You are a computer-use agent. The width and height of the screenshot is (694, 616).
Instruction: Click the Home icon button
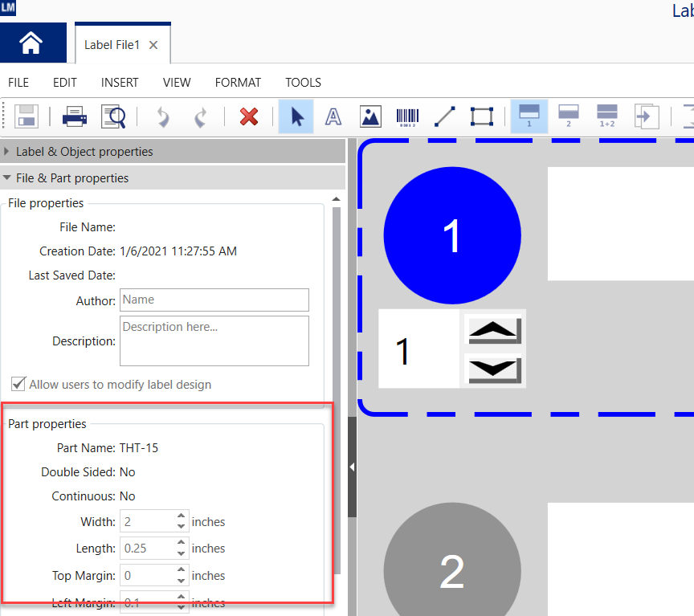[32, 43]
